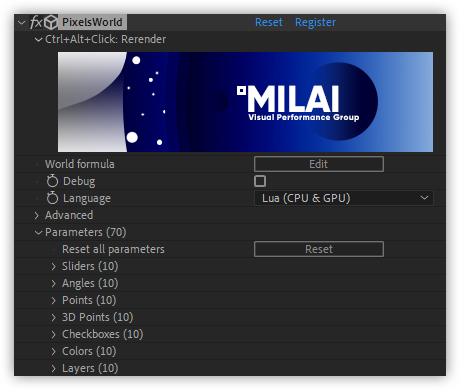The height and width of the screenshot is (390, 460).
Task: Open the Register link
Action: [x=315, y=22]
